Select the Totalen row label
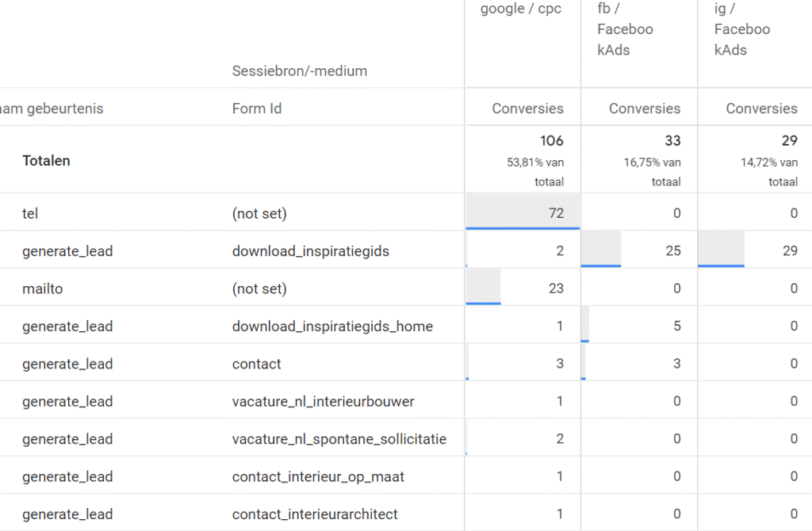812x531 pixels. (x=46, y=160)
